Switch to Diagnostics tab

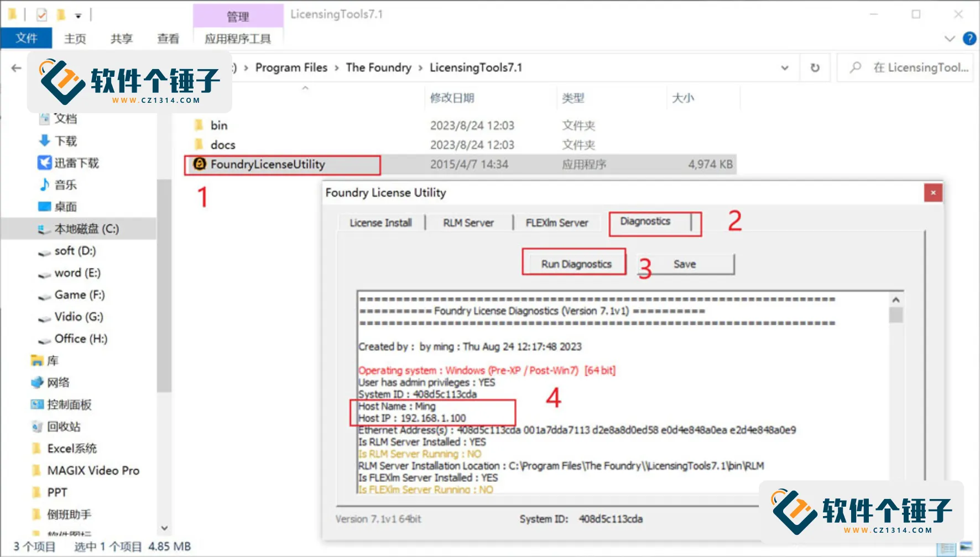[645, 222]
